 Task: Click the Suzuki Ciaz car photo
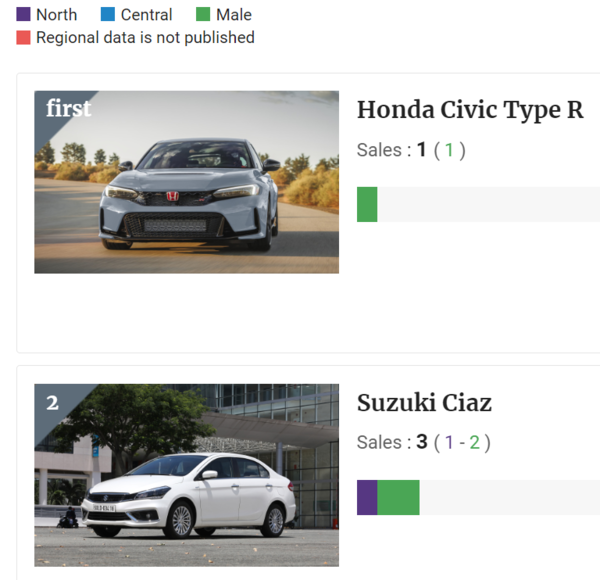(186, 475)
